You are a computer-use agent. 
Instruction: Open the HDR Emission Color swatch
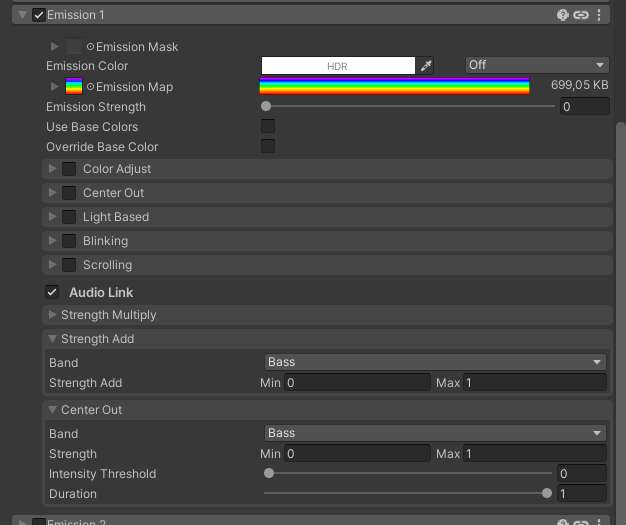coord(338,66)
